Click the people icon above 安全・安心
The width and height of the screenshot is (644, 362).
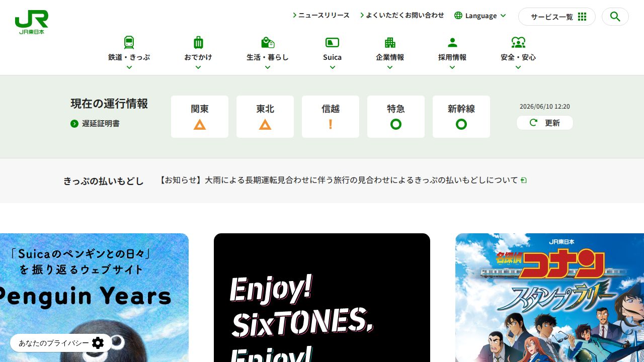[x=518, y=42]
